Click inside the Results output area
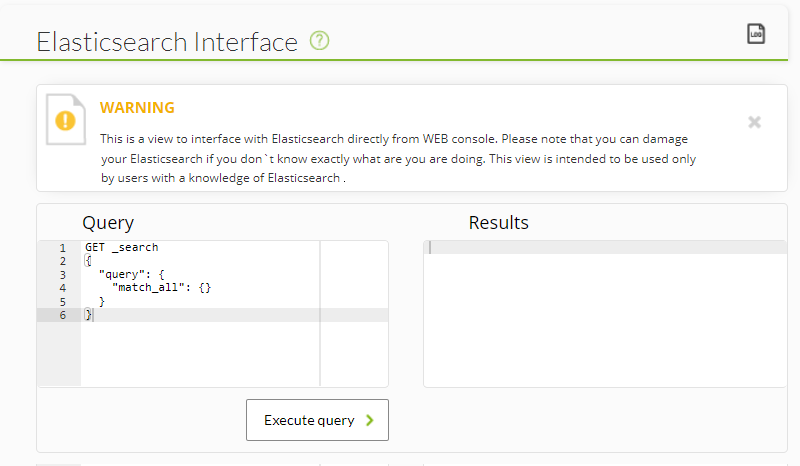This screenshot has height=466, width=800. (x=605, y=314)
